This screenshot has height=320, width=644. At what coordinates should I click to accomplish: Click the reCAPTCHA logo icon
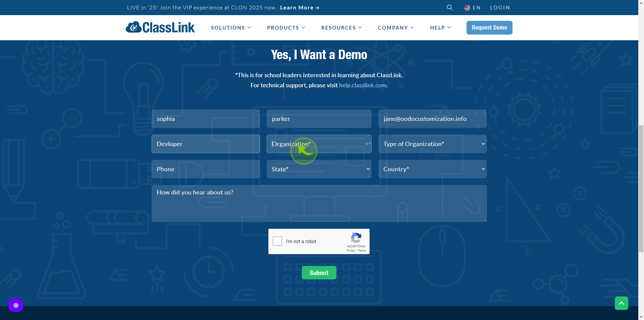[356, 238]
